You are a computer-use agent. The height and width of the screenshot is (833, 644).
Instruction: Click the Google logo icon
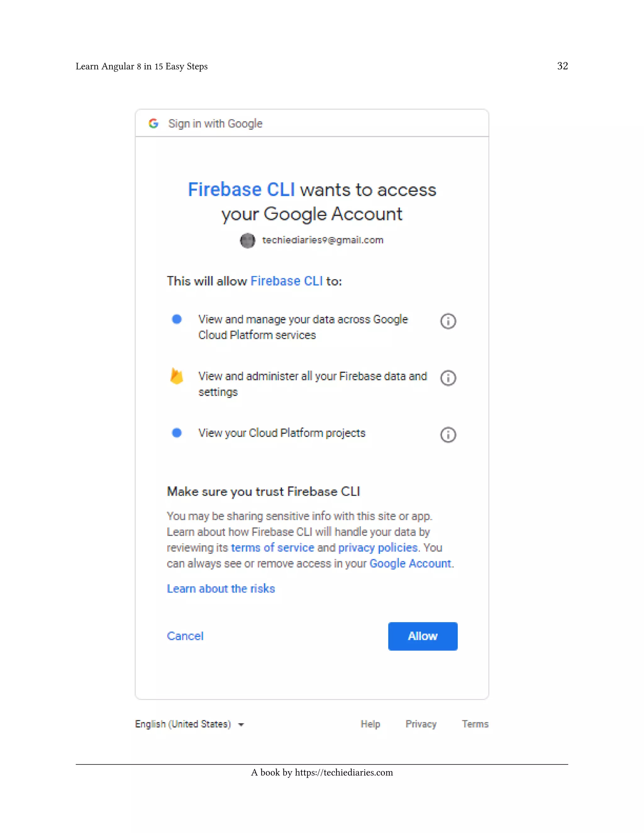pyautogui.click(x=153, y=123)
